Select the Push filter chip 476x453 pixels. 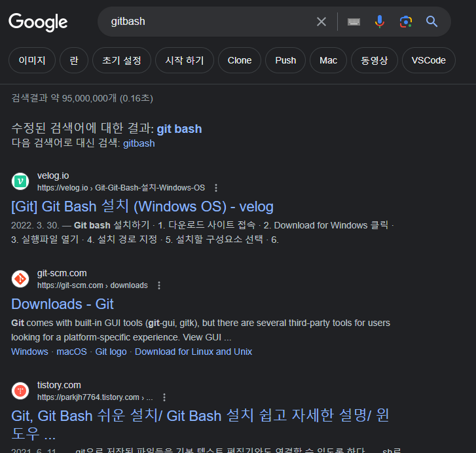tap(285, 60)
